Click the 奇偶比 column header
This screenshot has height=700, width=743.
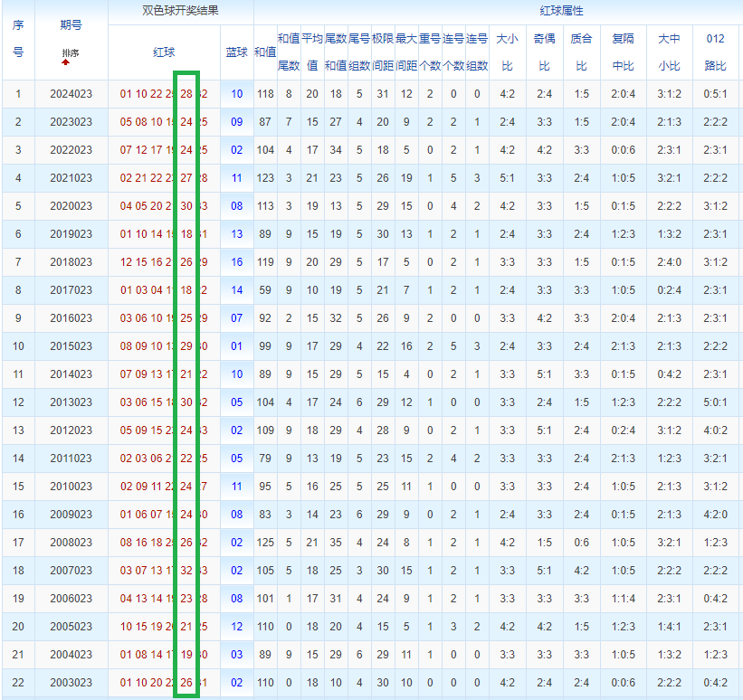(544, 52)
